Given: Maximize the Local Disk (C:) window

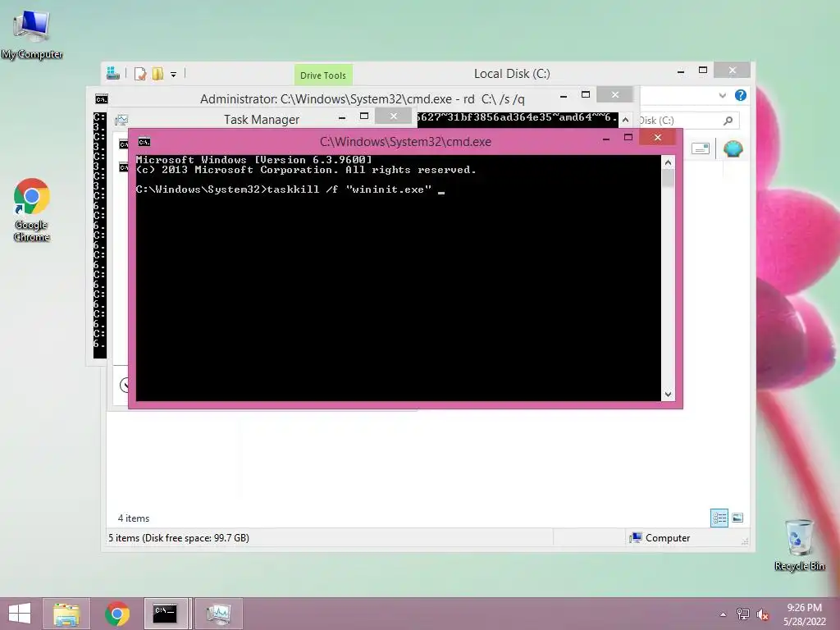Looking at the screenshot, I should coord(703,71).
